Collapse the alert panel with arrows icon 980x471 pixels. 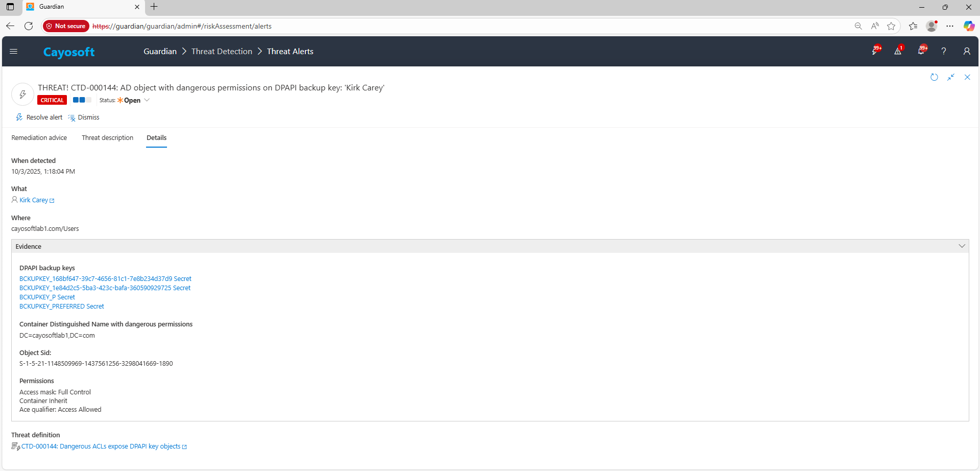951,77
